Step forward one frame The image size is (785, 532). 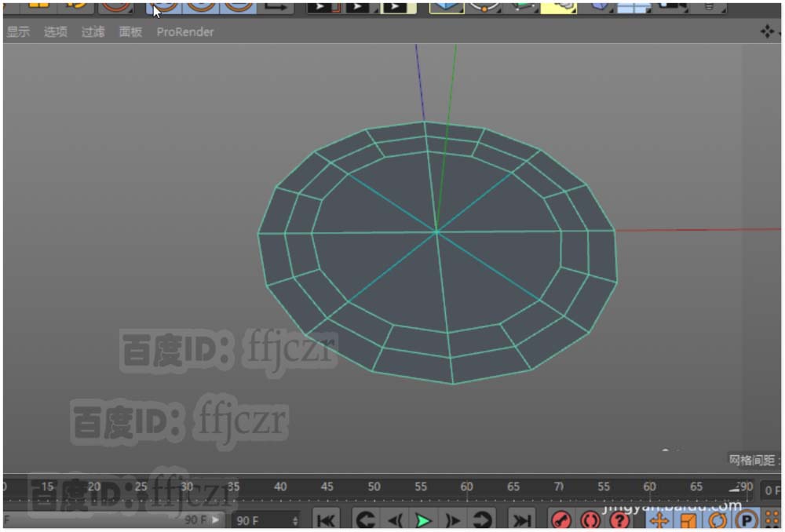click(453, 520)
